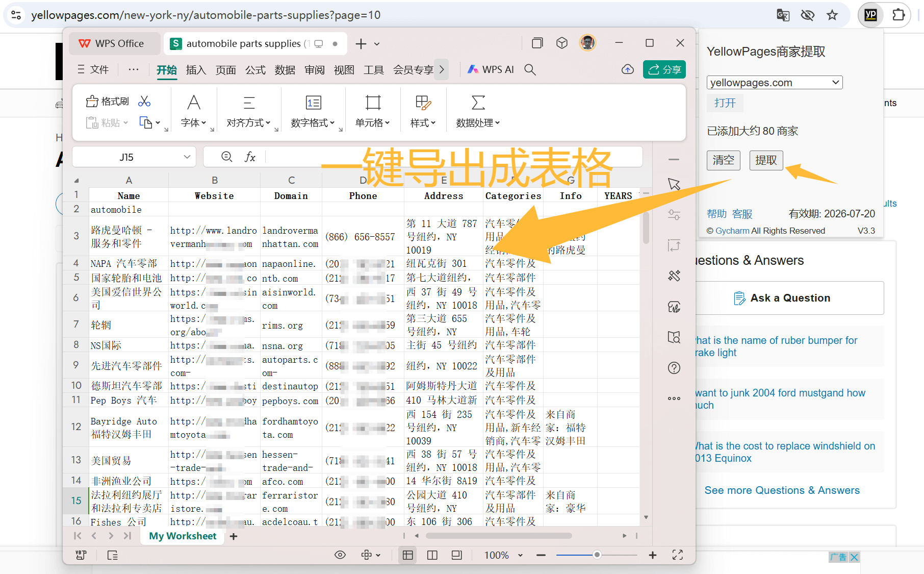Open the 帮助 help link
The height and width of the screenshot is (574, 924).
pos(716,214)
